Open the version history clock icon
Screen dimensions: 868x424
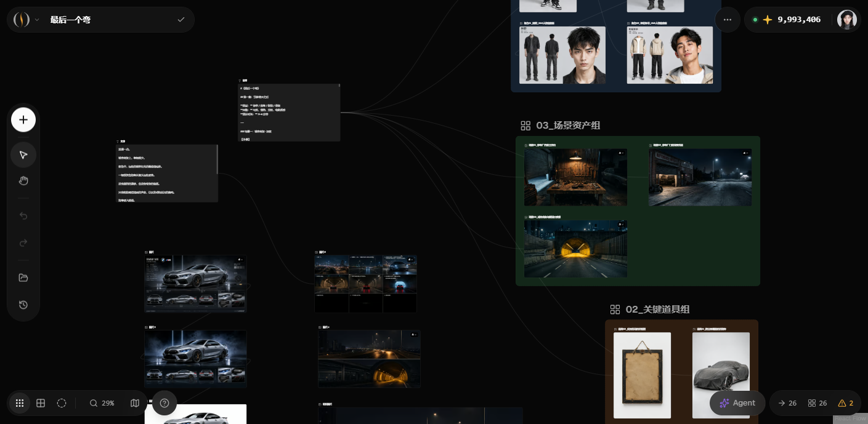23,305
